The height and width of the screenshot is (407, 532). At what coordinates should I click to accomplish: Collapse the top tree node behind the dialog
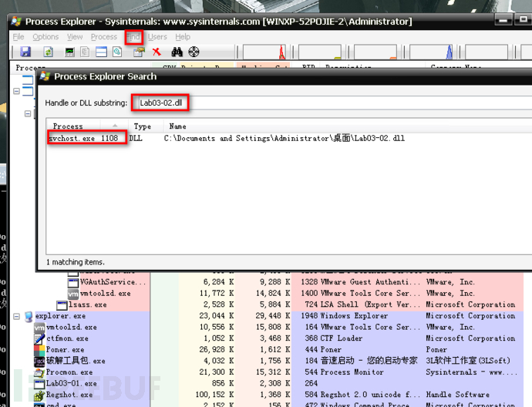click(x=18, y=92)
